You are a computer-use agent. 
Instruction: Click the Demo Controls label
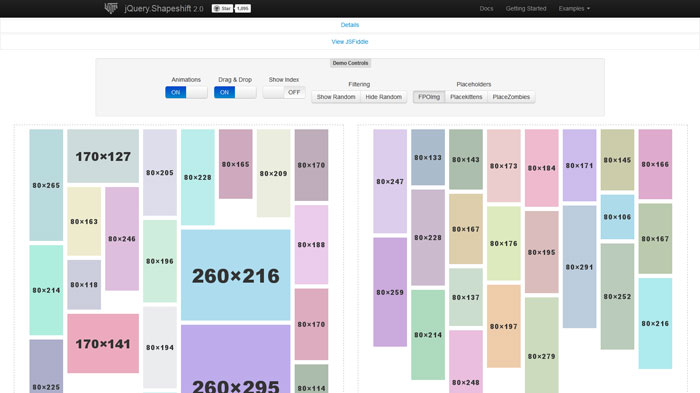click(350, 63)
